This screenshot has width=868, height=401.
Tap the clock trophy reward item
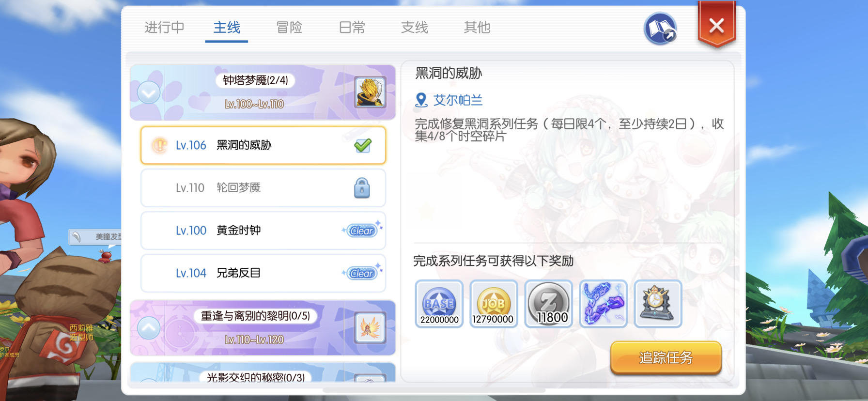[658, 304]
